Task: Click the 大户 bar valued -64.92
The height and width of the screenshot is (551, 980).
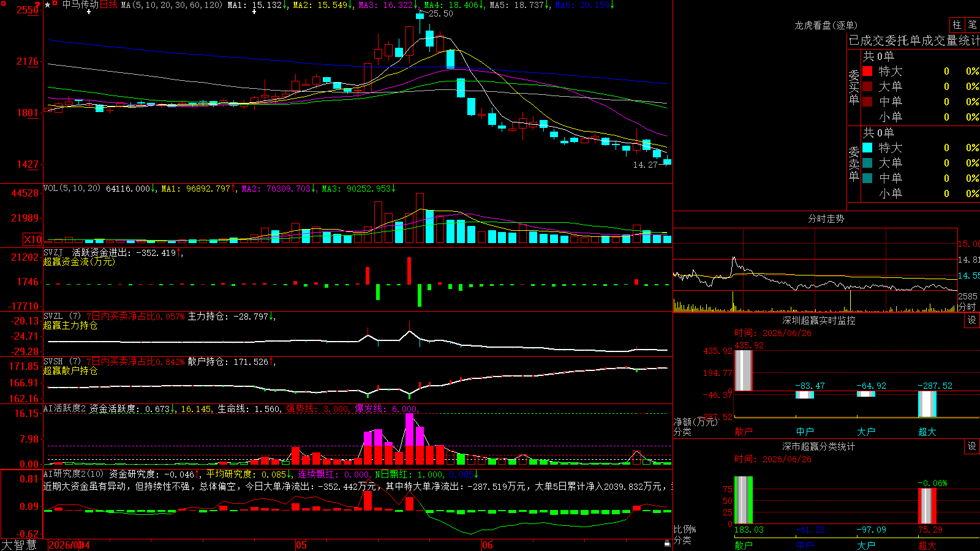Action: tap(865, 394)
